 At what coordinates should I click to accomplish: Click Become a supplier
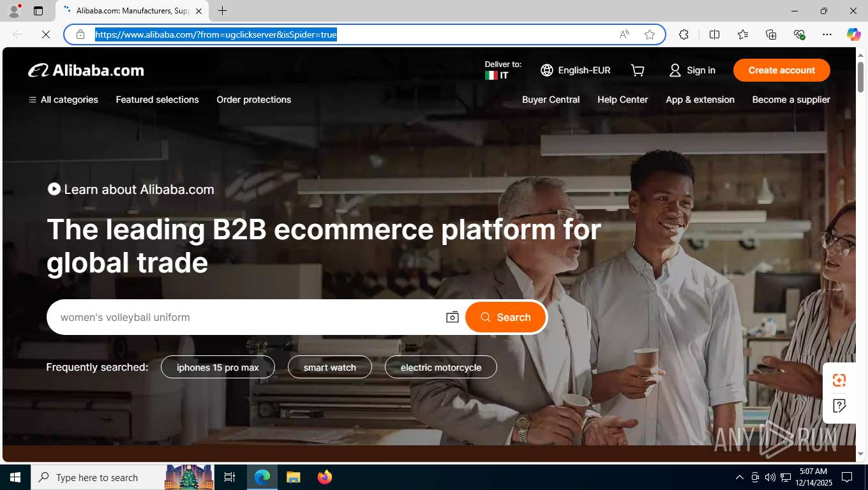point(791,100)
